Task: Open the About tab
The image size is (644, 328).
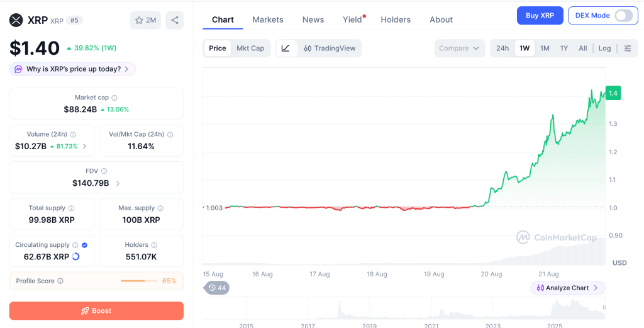Action: coord(441,20)
